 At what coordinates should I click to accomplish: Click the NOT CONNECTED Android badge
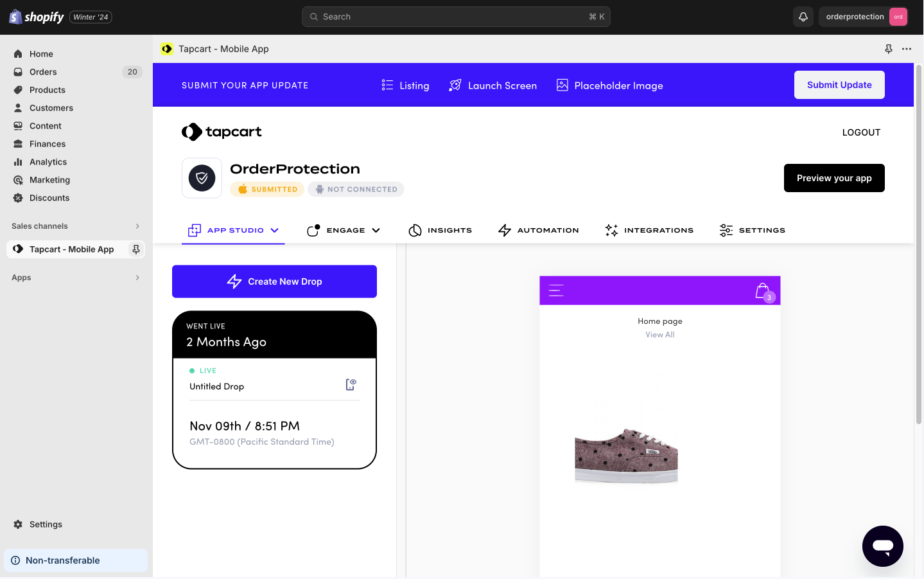click(x=356, y=190)
